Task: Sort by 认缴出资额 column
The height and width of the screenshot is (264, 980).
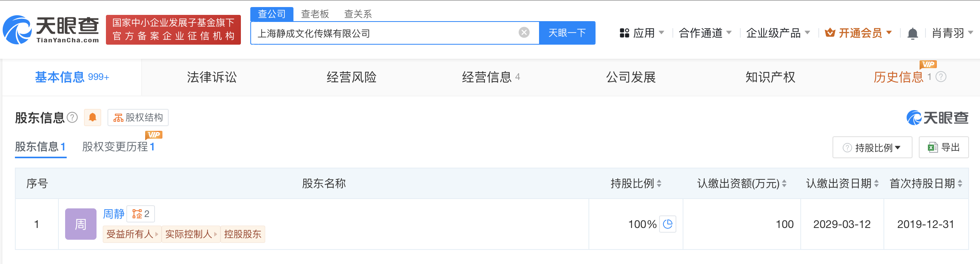Action: click(784, 183)
